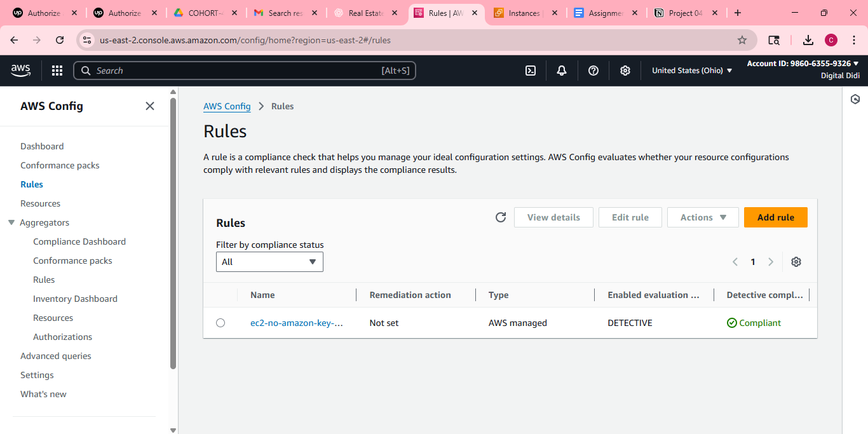Collapse the Aggregators section
Screen dimensions: 868x434
pyautogui.click(x=11, y=222)
